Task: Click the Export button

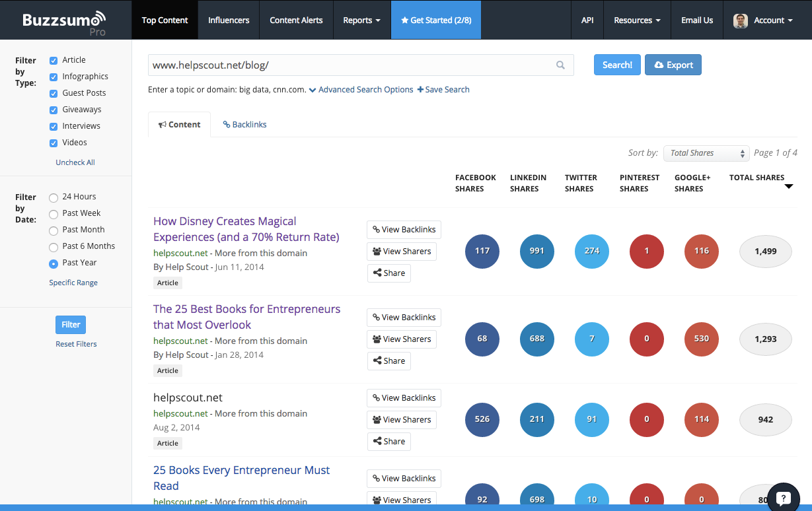Action: 673,65
